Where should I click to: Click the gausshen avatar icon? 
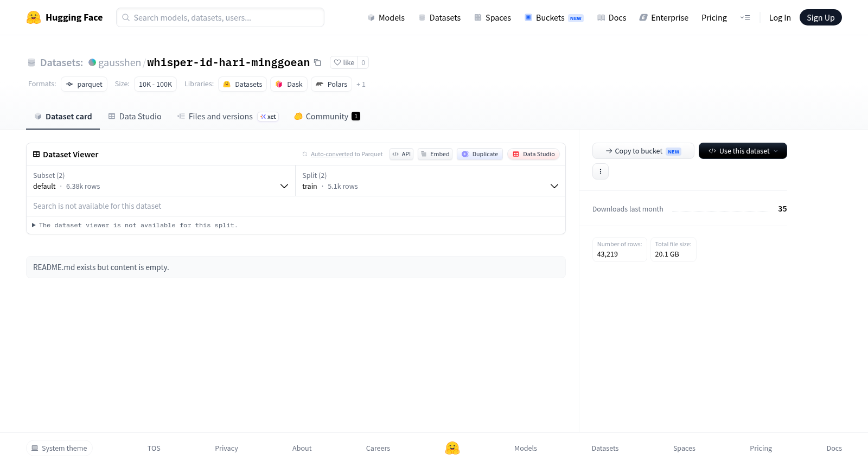(x=92, y=62)
